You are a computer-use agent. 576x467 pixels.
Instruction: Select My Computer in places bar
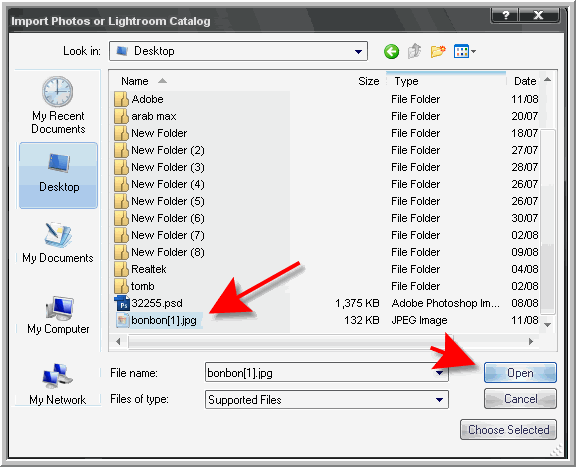coord(58,315)
